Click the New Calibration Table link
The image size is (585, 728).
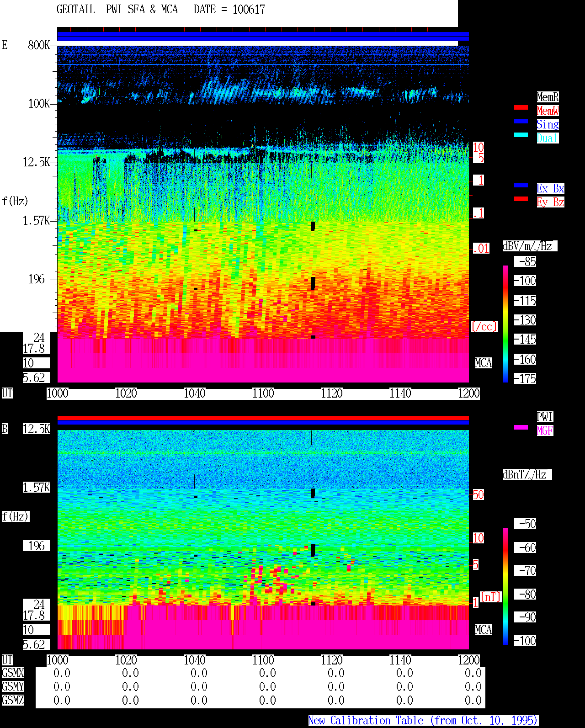click(423, 720)
